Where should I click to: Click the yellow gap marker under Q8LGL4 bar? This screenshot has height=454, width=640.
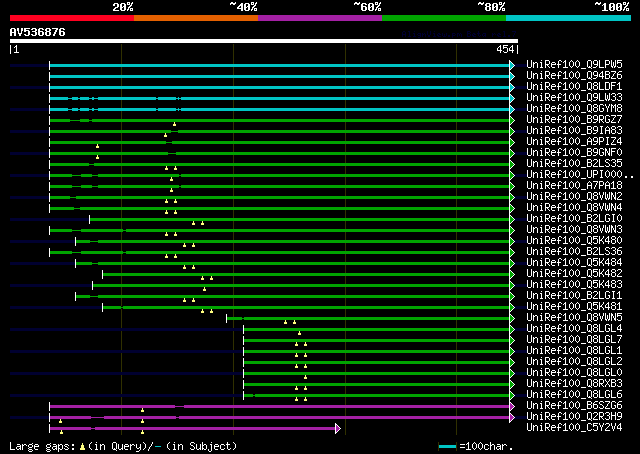pos(299,333)
